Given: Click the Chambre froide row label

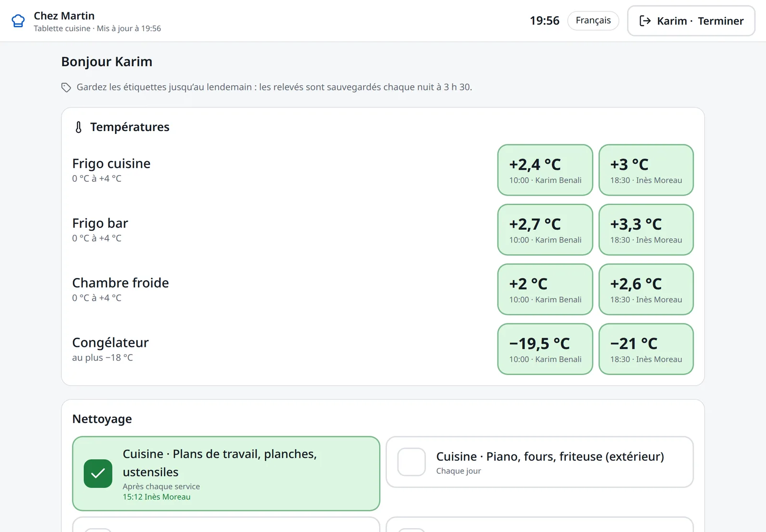Looking at the screenshot, I should pos(121,283).
